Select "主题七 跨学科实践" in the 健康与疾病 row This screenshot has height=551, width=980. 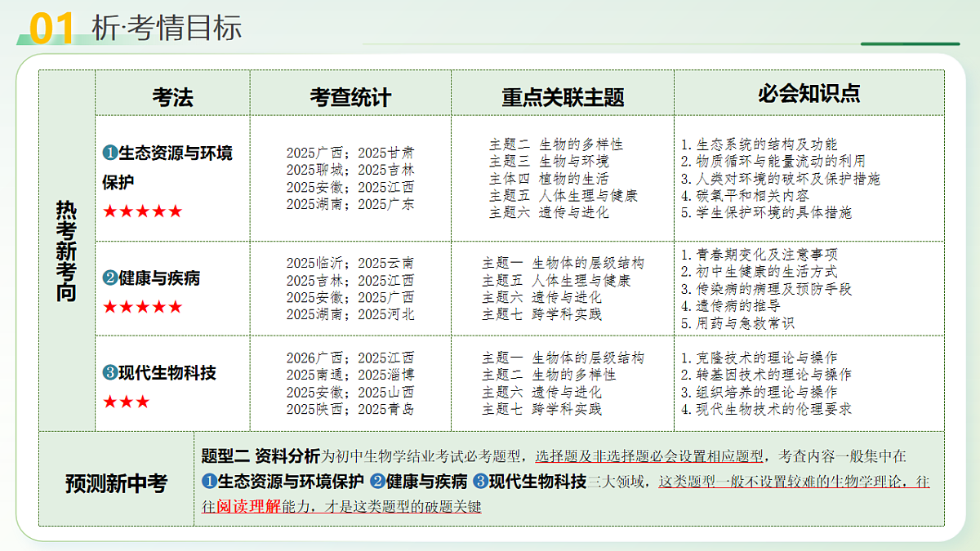(x=542, y=314)
